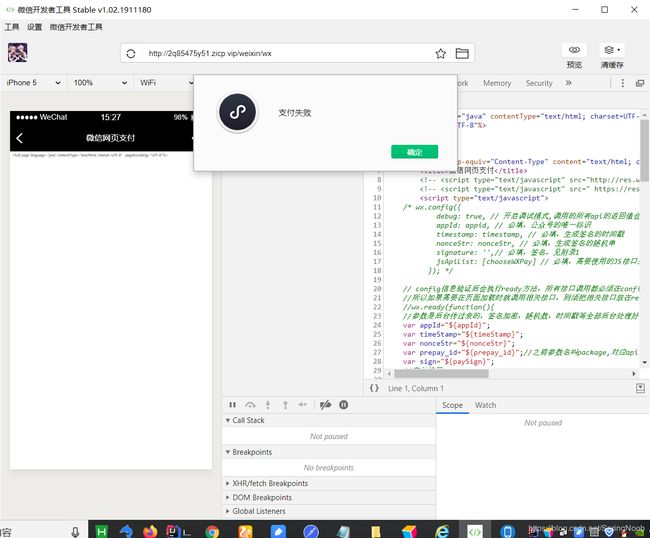Open the 清缓存 layers dropdown
The height and width of the screenshot is (538, 650).
pyautogui.click(x=612, y=50)
